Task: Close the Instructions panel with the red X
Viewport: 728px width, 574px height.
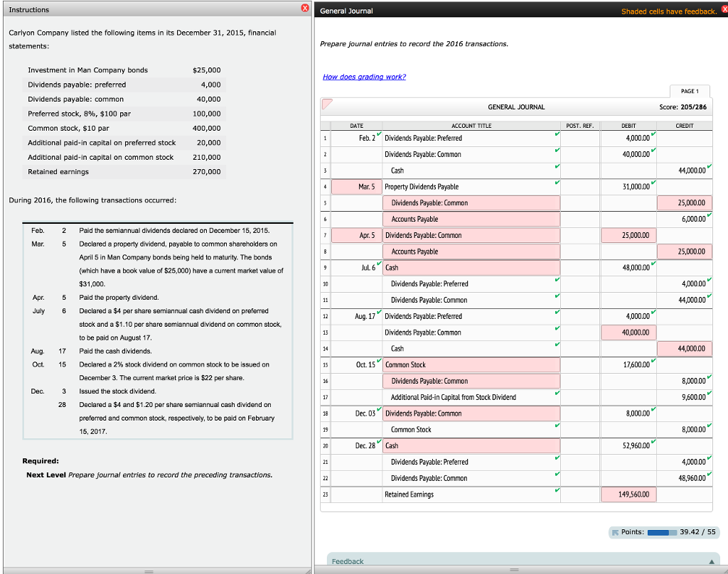Action: click(304, 8)
